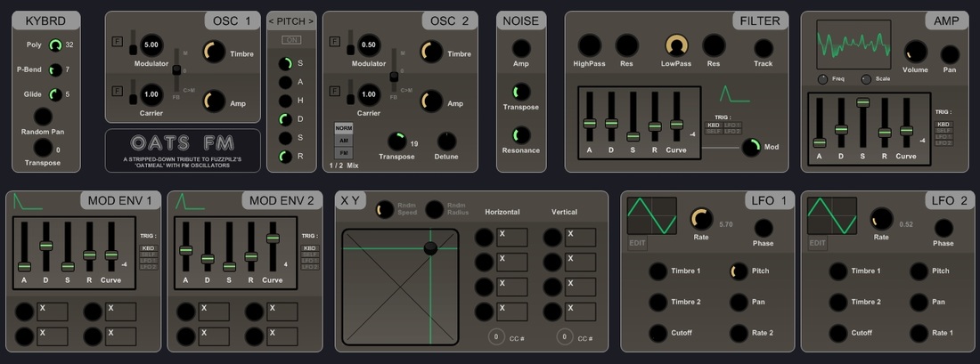Enable the F button beside OSC 2 Carrier
The image size is (980, 364).
point(335,91)
